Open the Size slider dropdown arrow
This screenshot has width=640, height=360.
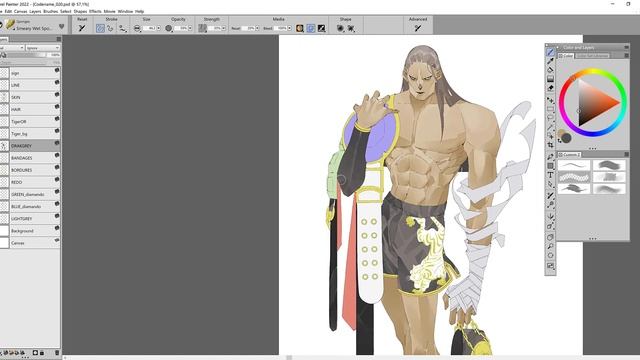158,28
